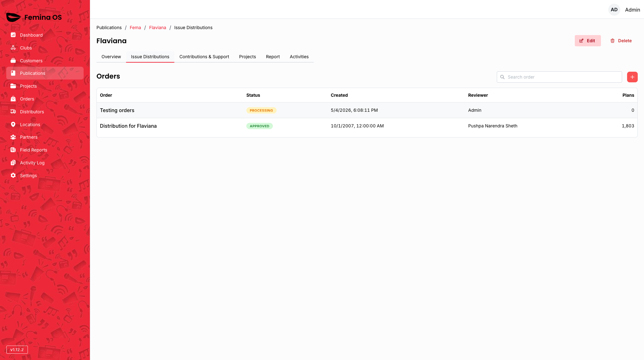Click the Clubs sidebar icon
This screenshot has width=644, height=360.
(x=13, y=48)
